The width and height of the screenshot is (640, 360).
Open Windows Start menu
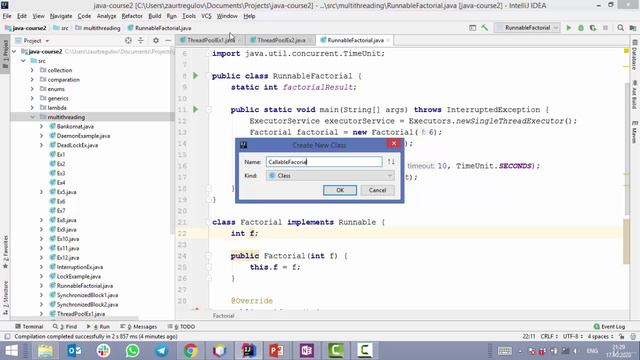point(11,351)
